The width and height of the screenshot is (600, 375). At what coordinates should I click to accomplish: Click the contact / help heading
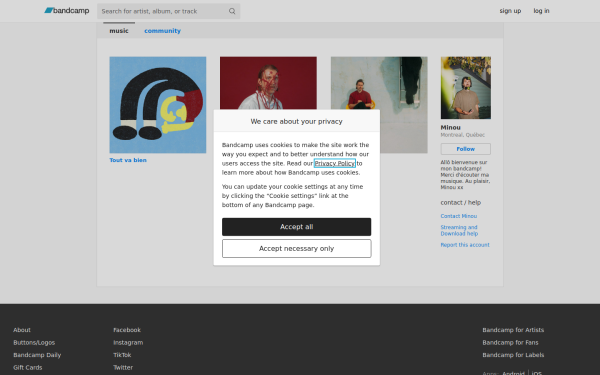pyautogui.click(x=461, y=202)
